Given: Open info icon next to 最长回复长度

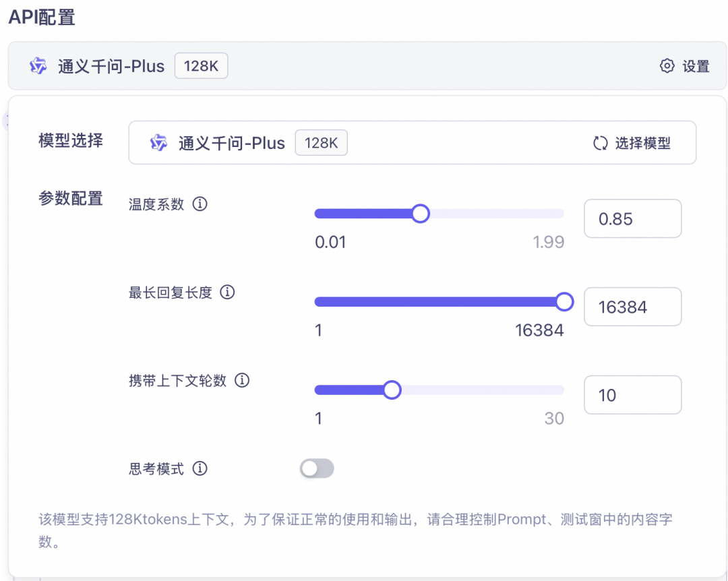Looking at the screenshot, I should [228, 292].
